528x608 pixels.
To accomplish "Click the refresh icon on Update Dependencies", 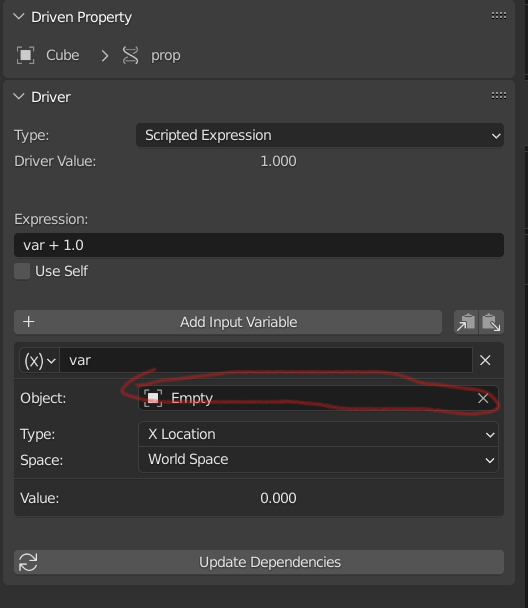I will (28, 562).
